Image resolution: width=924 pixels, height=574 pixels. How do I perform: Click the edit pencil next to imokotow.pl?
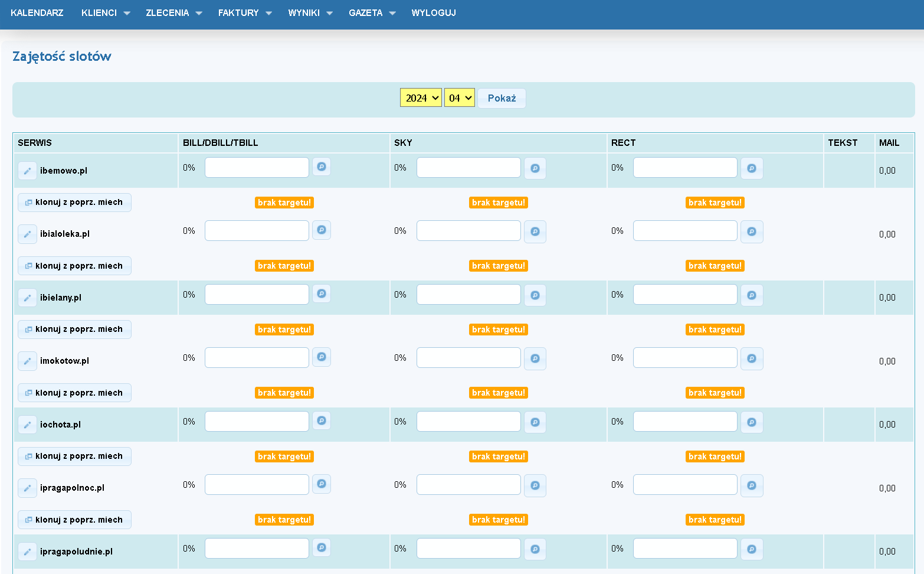(27, 361)
